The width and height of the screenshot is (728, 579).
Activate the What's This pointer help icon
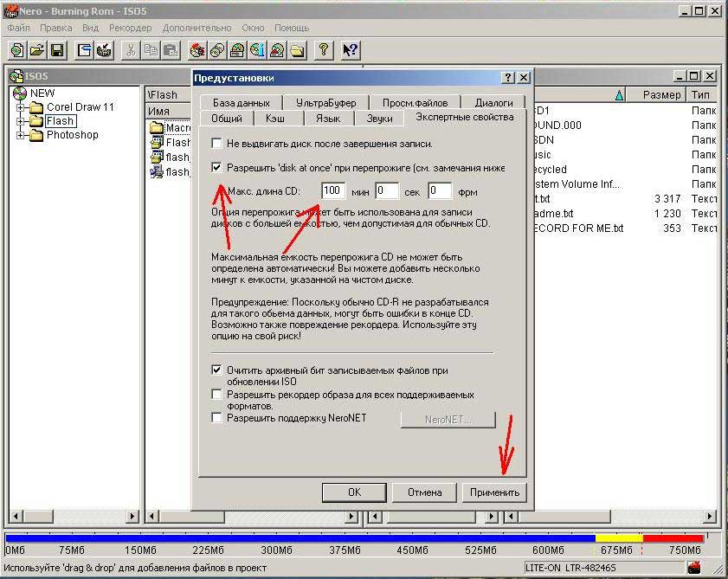click(350, 49)
